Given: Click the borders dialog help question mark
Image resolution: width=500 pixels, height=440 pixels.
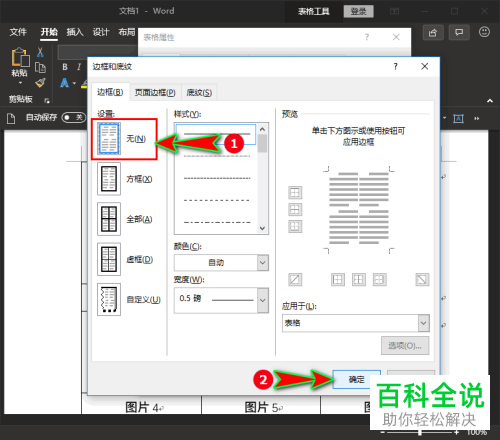Looking at the screenshot, I should 396,66.
